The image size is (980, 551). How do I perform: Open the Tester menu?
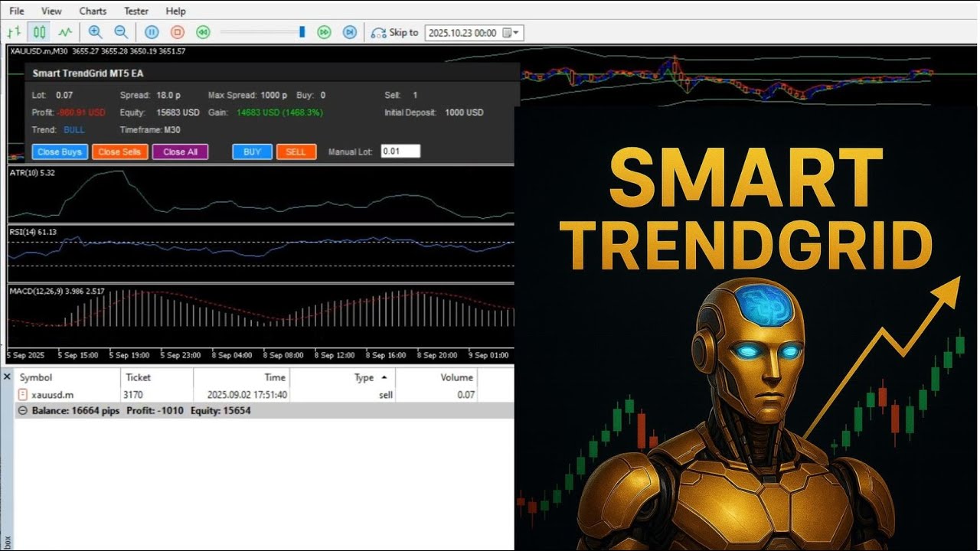pyautogui.click(x=136, y=11)
